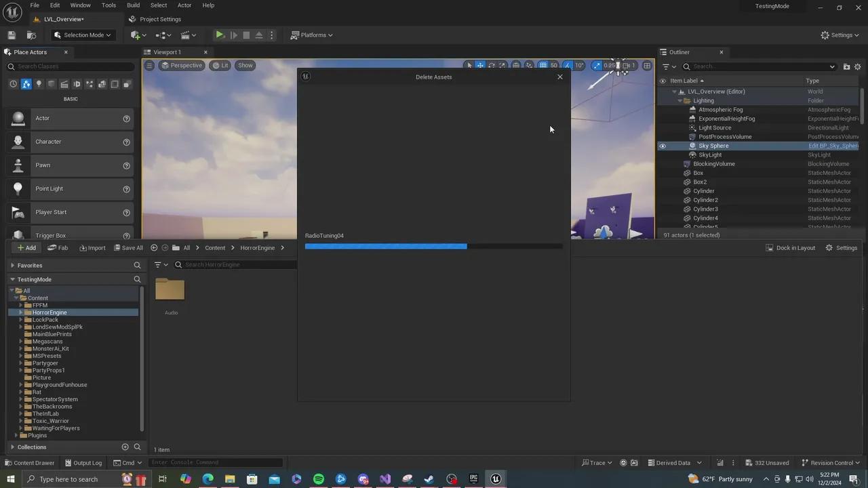Viewport: 868px width, 488px height.
Task: Click the RadioTuning04 deletion progress bar
Action: coord(434,246)
